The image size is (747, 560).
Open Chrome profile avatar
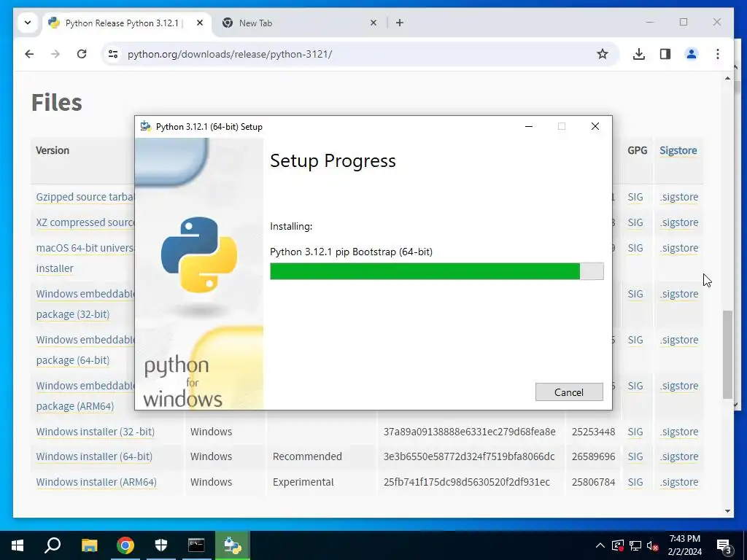692,54
